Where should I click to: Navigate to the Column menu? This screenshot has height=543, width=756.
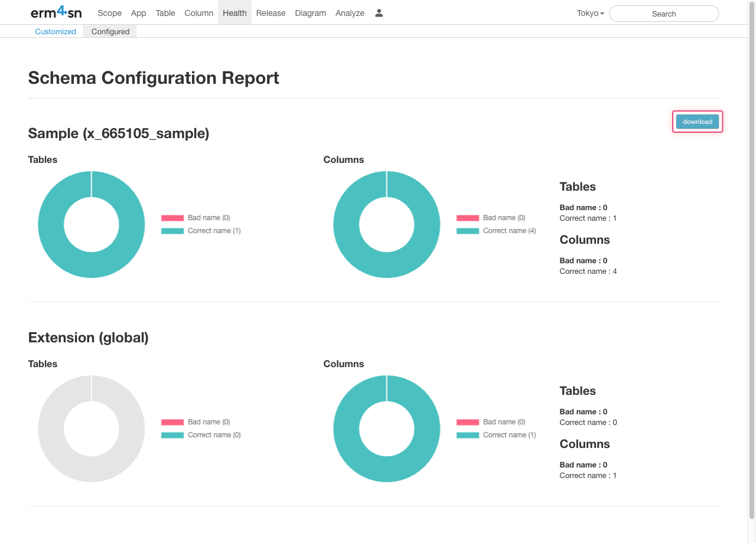[x=198, y=13]
